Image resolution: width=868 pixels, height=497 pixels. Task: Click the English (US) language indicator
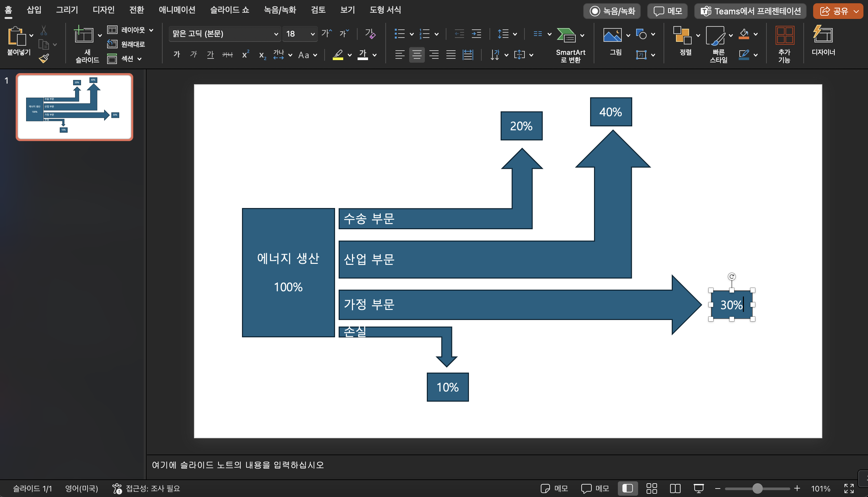point(82,489)
